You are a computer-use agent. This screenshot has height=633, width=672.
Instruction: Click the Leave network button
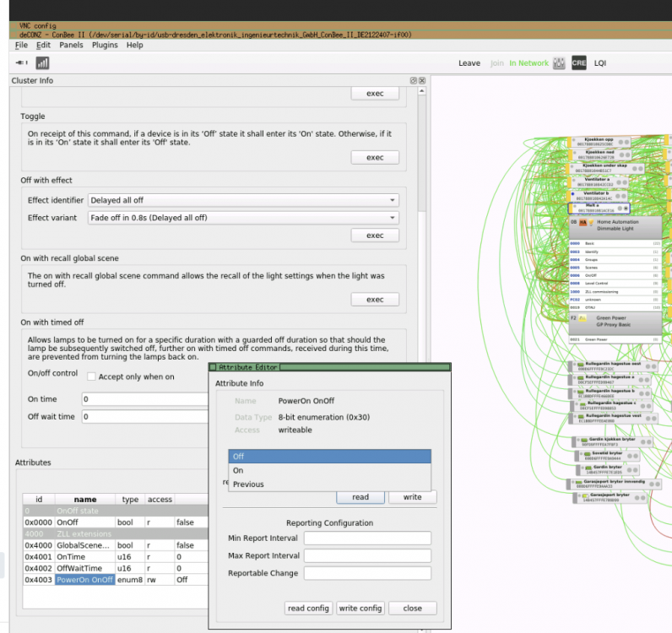(469, 63)
